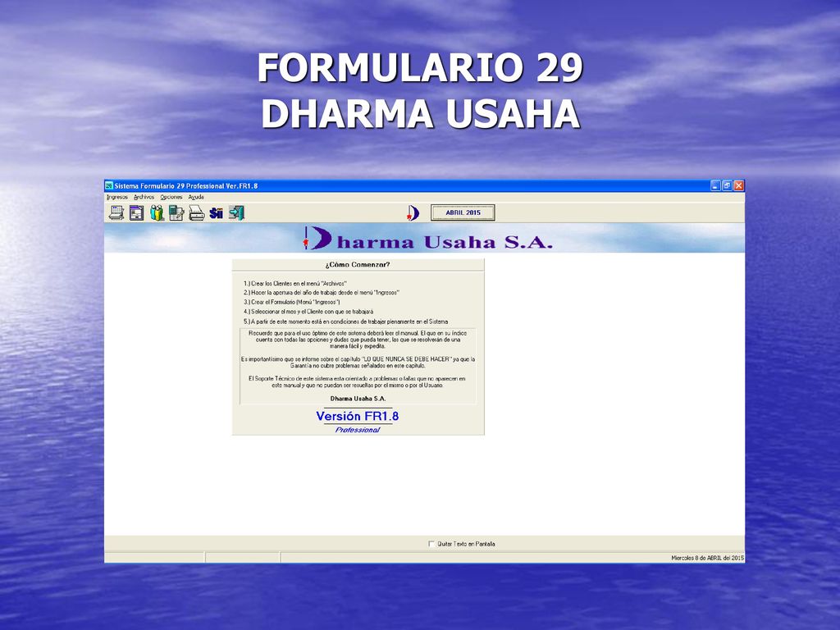
Task: Open the form document toolbar icon
Action: point(137,213)
